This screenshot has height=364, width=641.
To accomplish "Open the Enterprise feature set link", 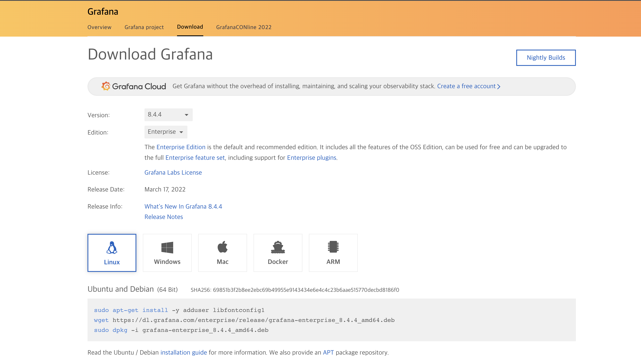I will click(x=195, y=158).
